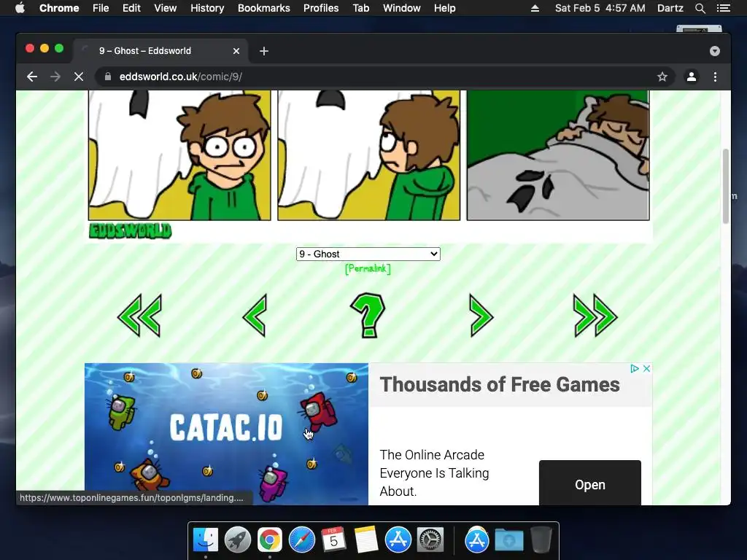
Task: Open the Window menu
Action: tap(402, 8)
